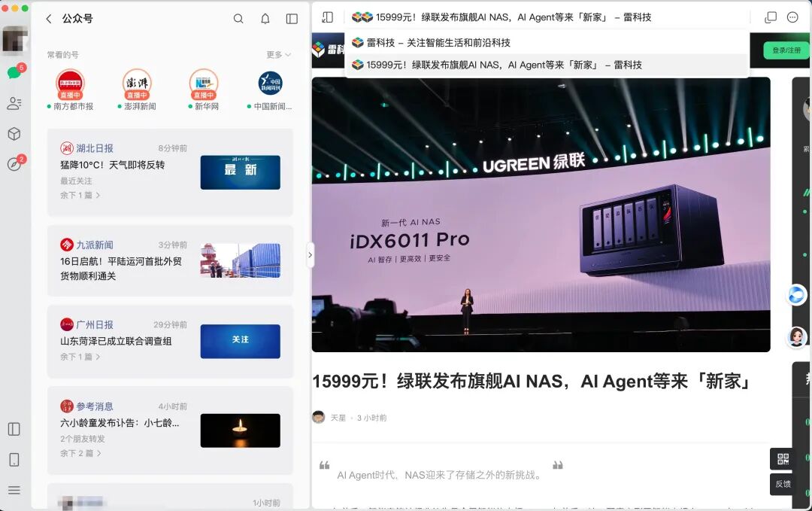
Task: Open phone icon in left sidebar
Action: coord(14,460)
